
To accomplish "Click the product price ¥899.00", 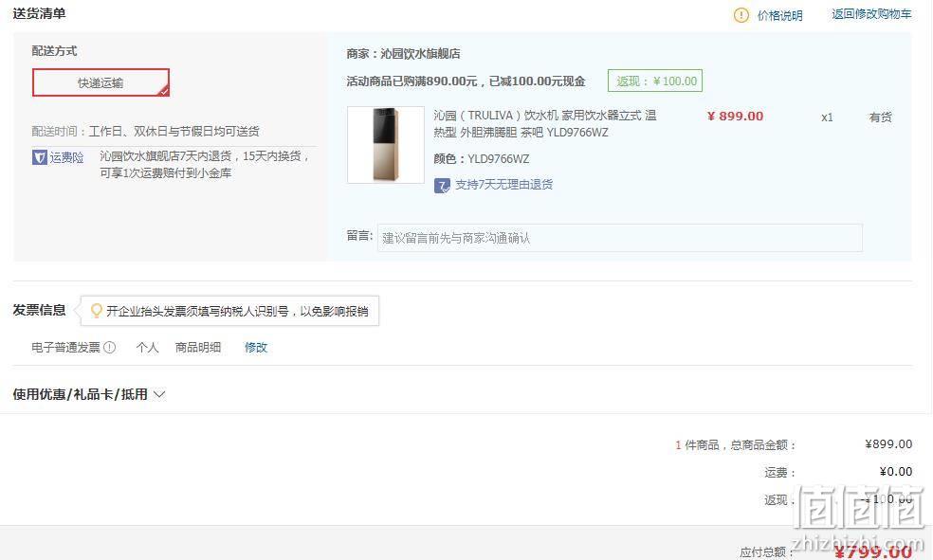I will [735, 117].
